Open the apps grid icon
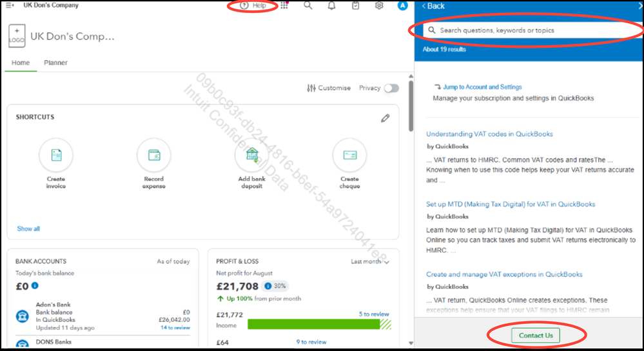 tap(284, 5)
